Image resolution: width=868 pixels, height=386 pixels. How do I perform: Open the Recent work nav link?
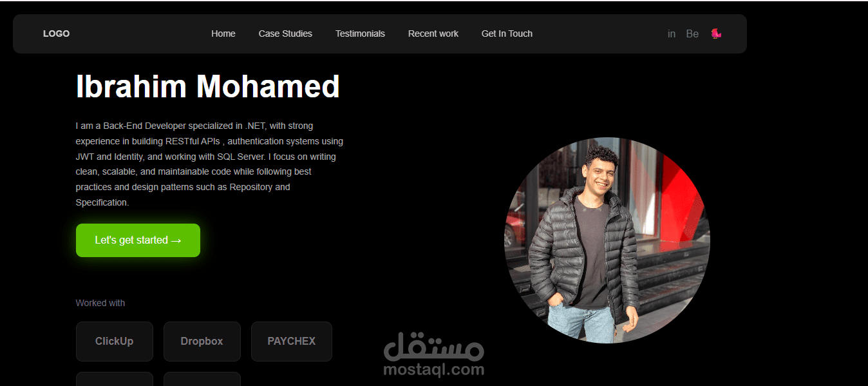[x=433, y=34]
